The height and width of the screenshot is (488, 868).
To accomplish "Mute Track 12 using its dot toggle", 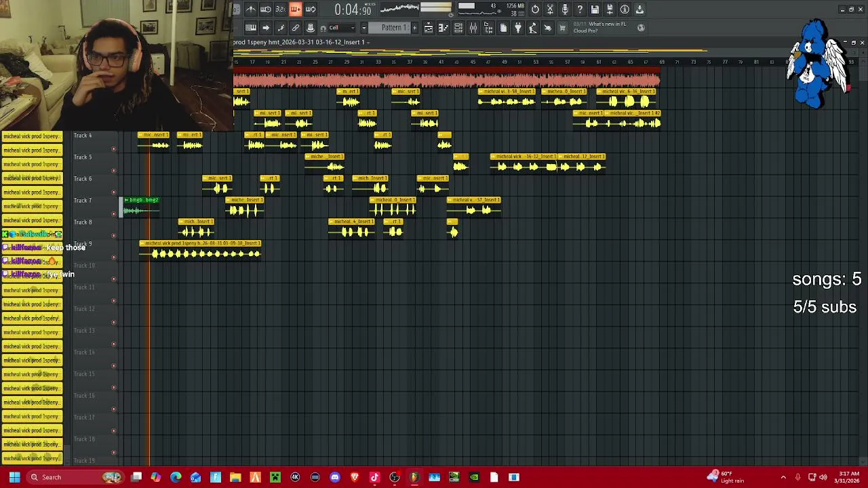I will 113,322.
